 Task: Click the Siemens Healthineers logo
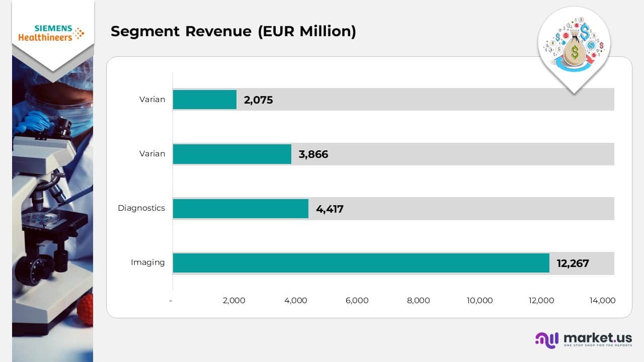[52, 32]
